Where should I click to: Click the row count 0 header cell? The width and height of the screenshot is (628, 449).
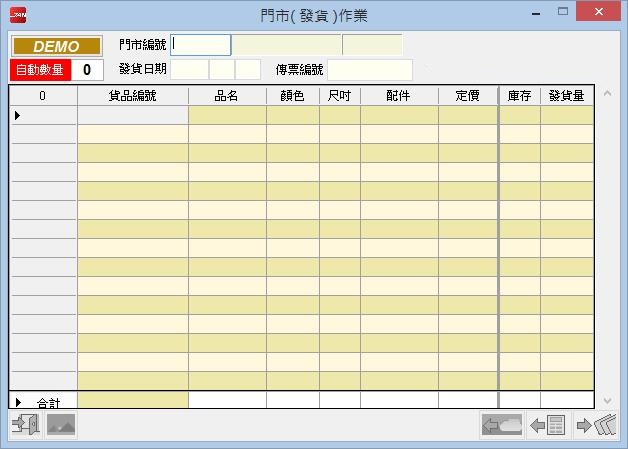[x=42, y=96]
